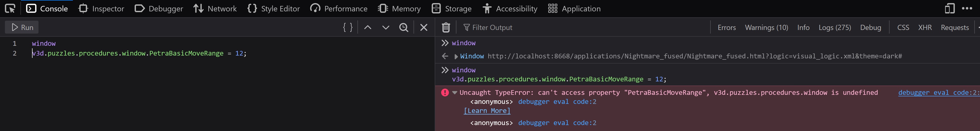Close the multi-line editor pane
The height and width of the screenshot is (131, 980).
click(424, 27)
